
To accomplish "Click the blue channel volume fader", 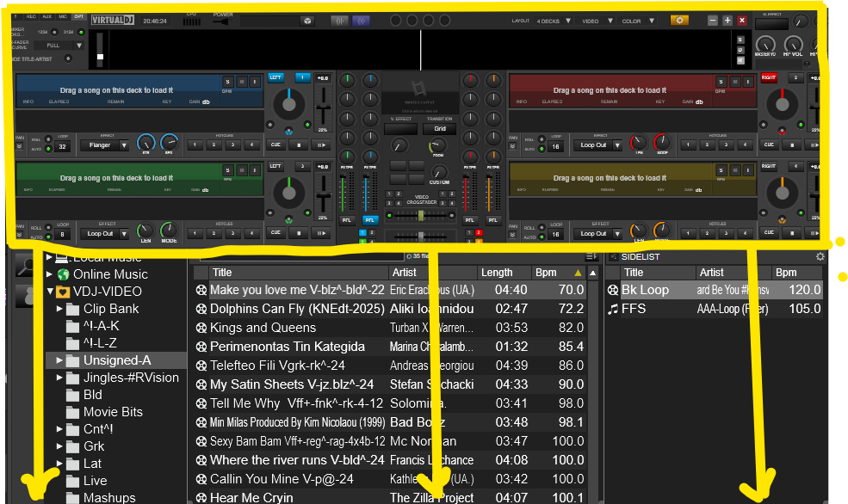I will (x=366, y=193).
